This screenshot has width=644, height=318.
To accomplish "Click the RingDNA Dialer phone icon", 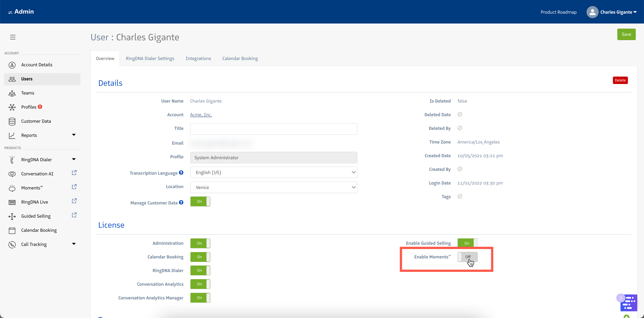I will [12, 160].
